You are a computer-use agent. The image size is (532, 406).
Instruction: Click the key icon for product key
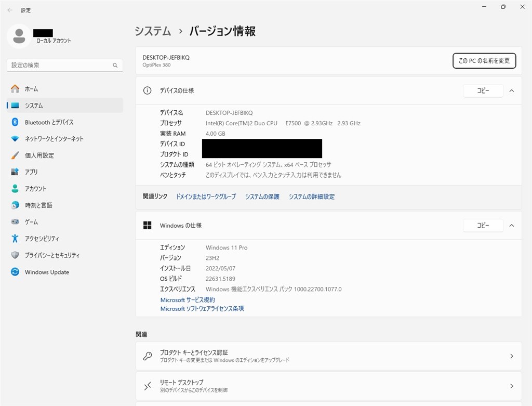coord(147,356)
